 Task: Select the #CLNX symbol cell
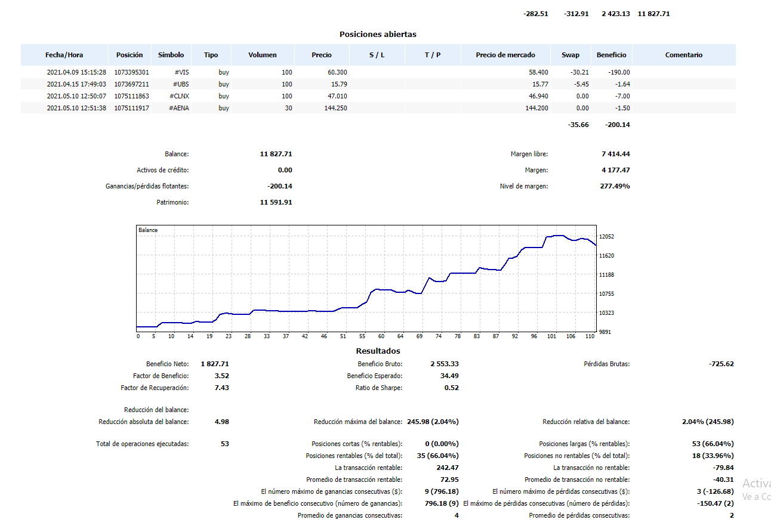pos(179,96)
